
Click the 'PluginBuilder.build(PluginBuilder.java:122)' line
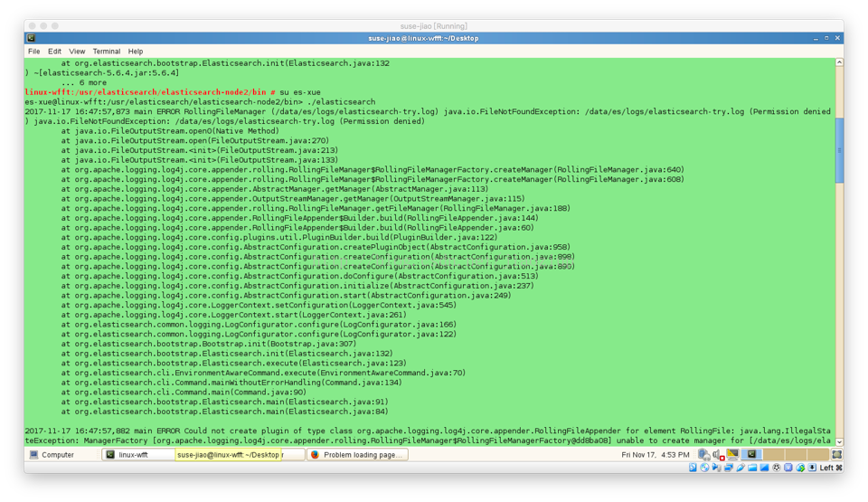pyautogui.click(x=279, y=237)
